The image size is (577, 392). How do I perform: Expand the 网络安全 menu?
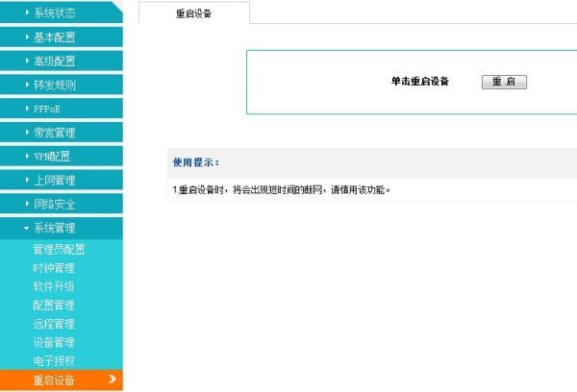tap(62, 204)
